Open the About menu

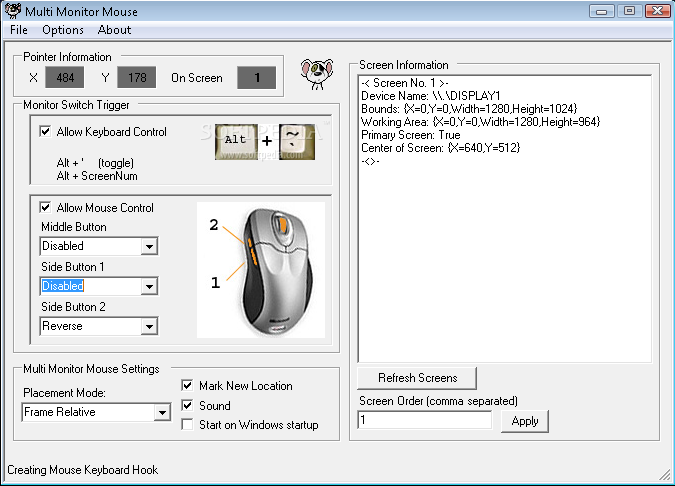tap(114, 30)
